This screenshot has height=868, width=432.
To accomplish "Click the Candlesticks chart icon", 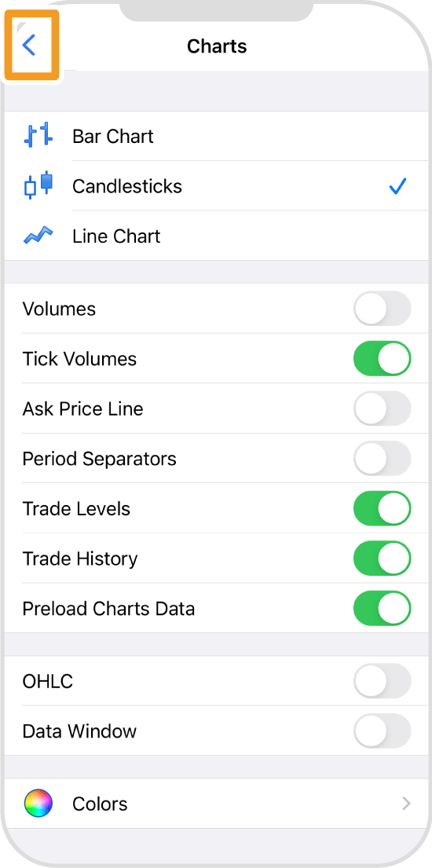I will coord(38,185).
